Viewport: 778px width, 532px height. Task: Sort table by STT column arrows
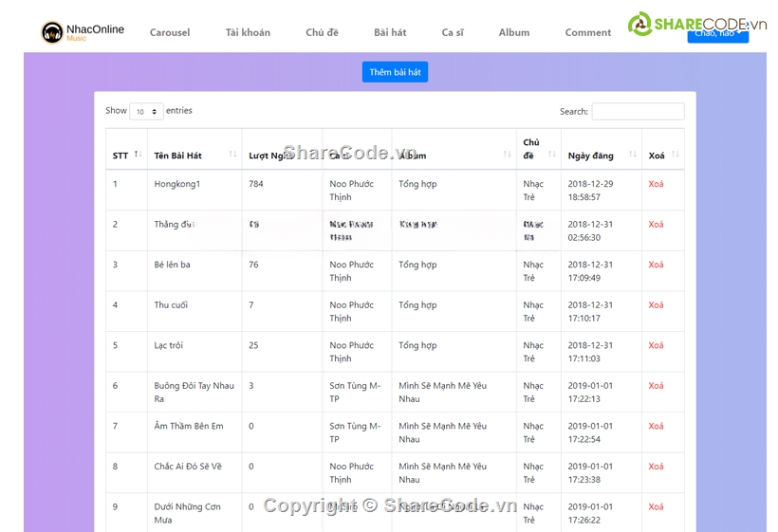tap(138, 155)
